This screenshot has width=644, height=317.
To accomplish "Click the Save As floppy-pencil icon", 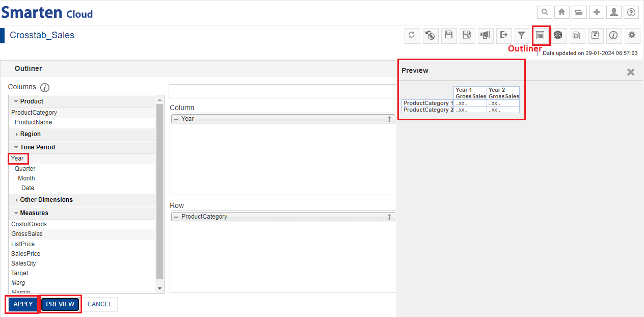I will pos(467,35).
